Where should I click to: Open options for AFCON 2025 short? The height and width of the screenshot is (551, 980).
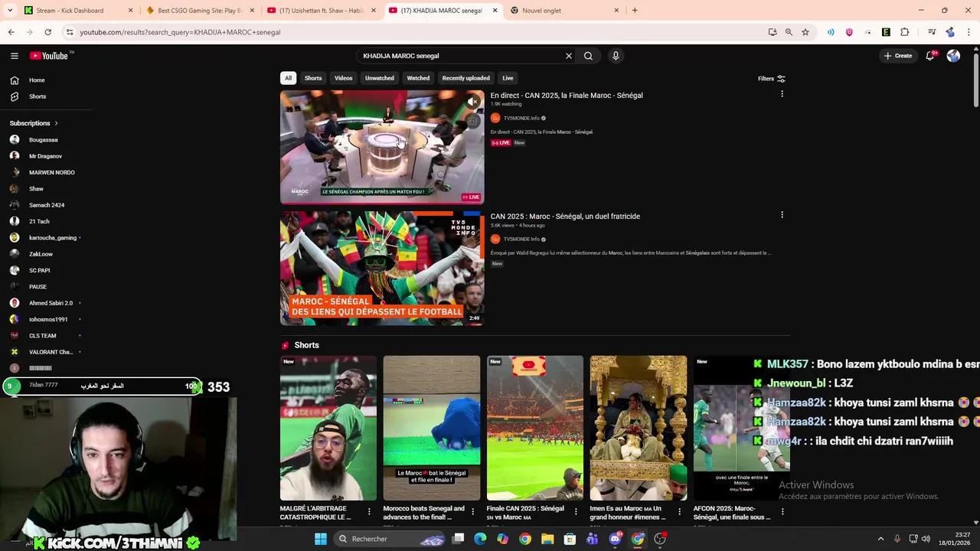(x=782, y=512)
